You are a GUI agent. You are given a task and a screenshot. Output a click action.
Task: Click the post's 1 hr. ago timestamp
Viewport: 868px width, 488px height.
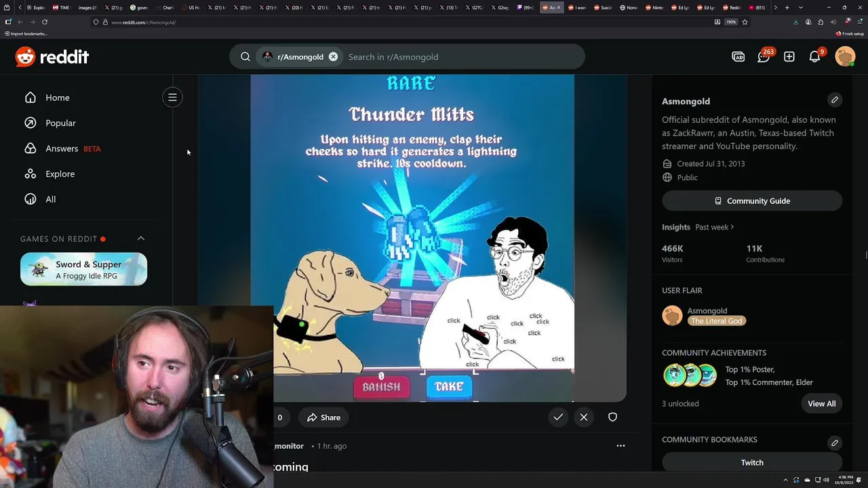click(332, 446)
